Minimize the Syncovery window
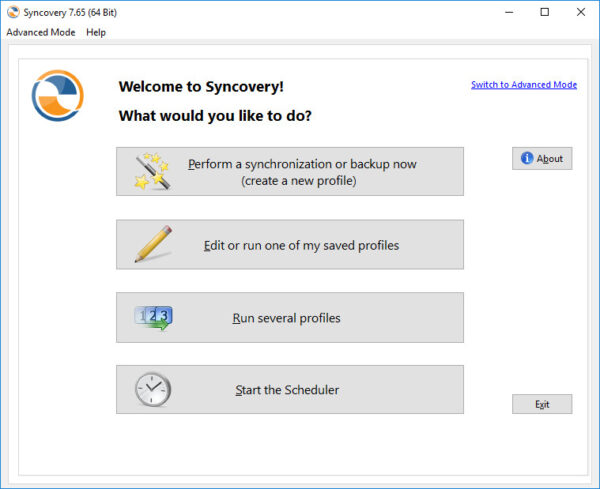Screen dimensions: 600x489 (509, 12)
